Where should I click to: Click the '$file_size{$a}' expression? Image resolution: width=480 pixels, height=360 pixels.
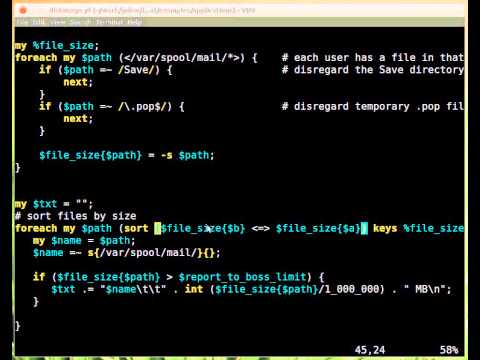pyautogui.click(x=318, y=229)
